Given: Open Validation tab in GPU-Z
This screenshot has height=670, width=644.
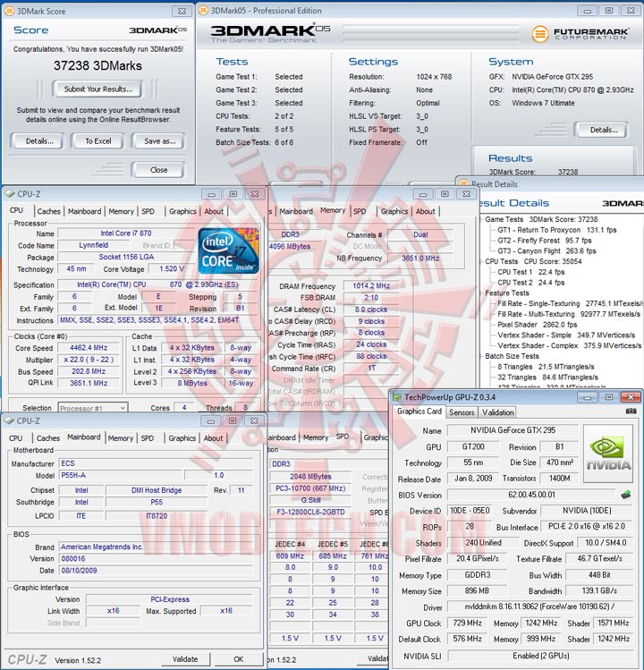Looking at the screenshot, I should [498, 411].
